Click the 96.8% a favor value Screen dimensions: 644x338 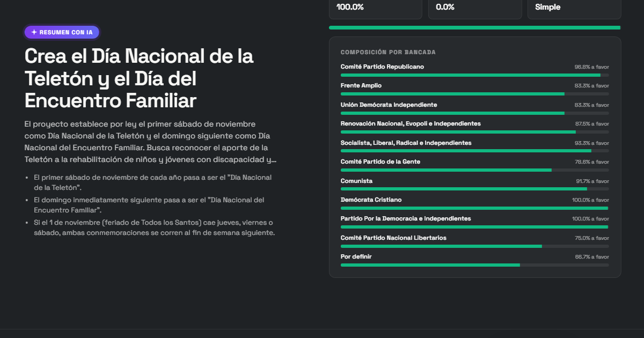[x=591, y=67]
